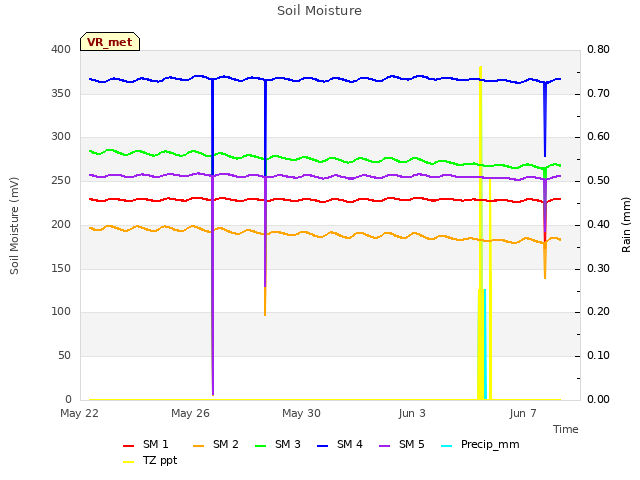The width and height of the screenshot is (640, 480).
Task: Click the 100 left axis value
Action: click(61, 312)
